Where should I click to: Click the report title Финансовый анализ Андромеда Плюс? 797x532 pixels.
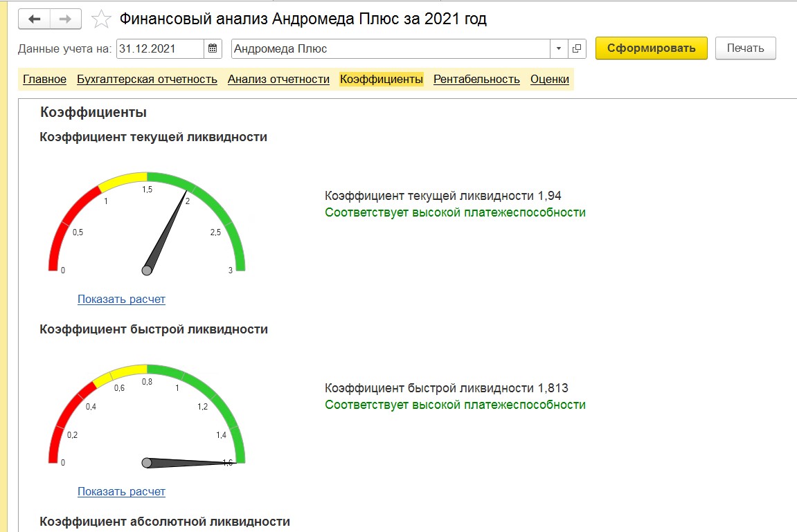(x=303, y=19)
